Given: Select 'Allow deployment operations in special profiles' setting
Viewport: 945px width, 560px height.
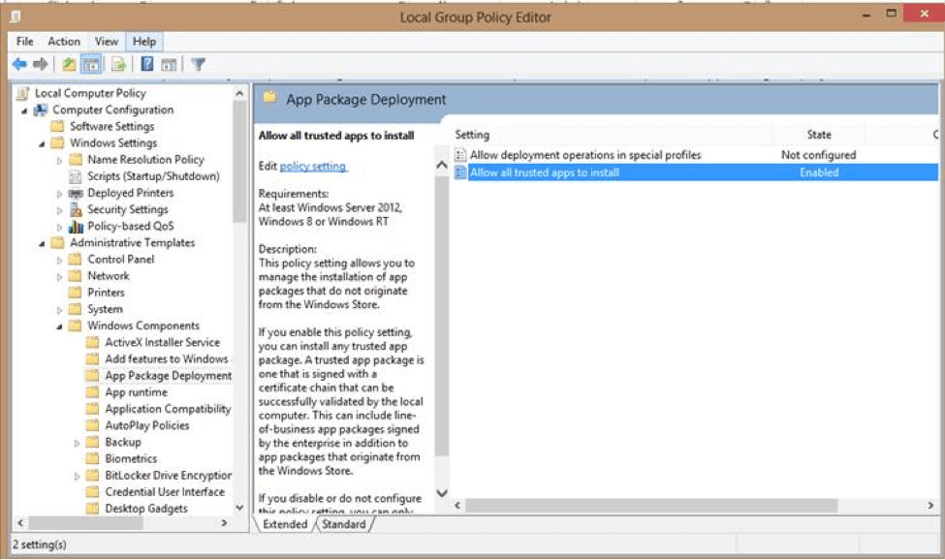Looking at the screenshot, I should (x=584, y=155).
